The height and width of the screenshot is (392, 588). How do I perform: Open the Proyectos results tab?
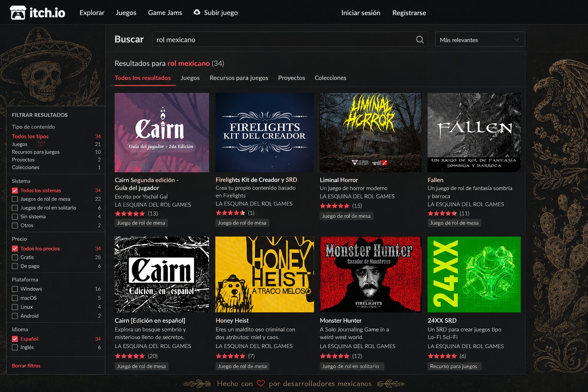292,78
